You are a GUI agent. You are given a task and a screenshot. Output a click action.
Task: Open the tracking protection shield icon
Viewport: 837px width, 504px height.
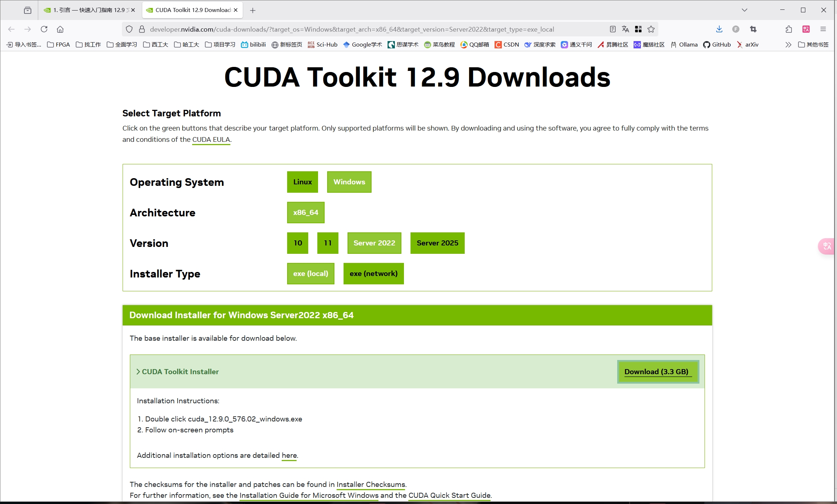click(x=129, y=29)
